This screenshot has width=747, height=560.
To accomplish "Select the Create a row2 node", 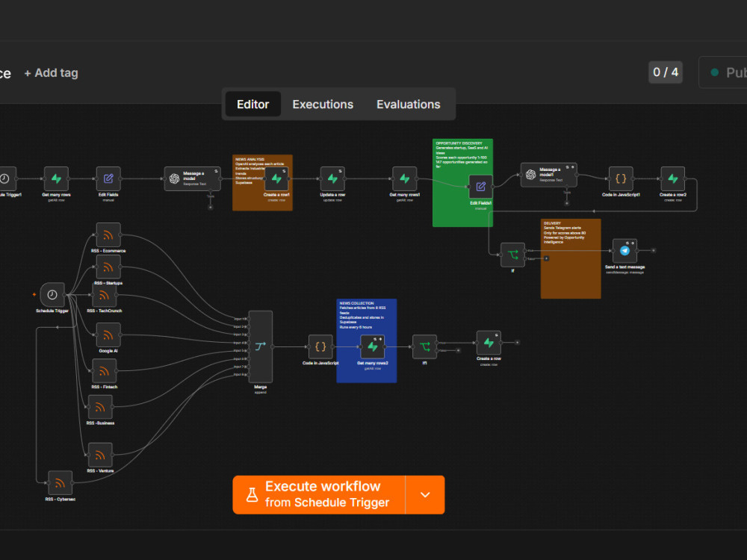I will pyautogui.click(x=673, y=178).
